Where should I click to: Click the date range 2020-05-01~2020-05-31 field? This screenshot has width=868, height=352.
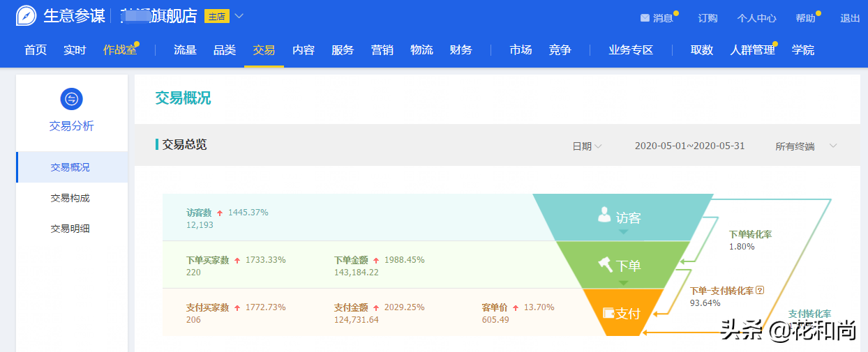(x=689, y=146)
